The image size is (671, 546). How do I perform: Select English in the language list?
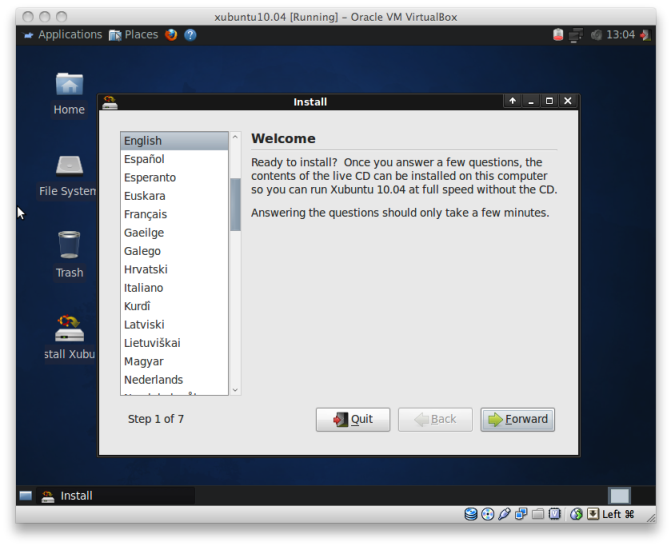point(174,141)
